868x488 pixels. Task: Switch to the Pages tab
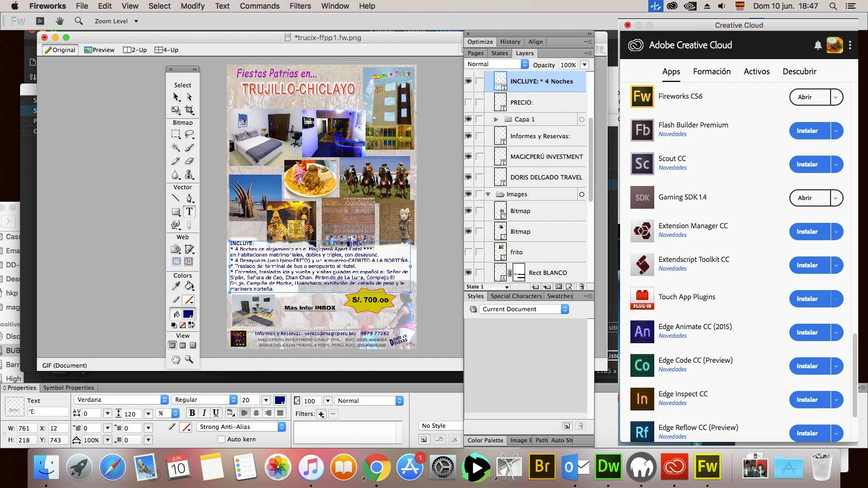point(476,53)
